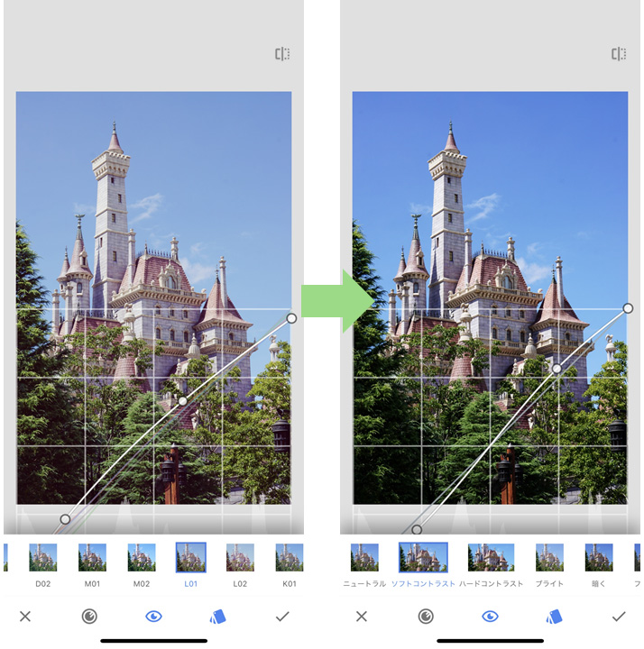Click the M01 label text
Viewport: 644px width, 649px height.
pos(92,584)
